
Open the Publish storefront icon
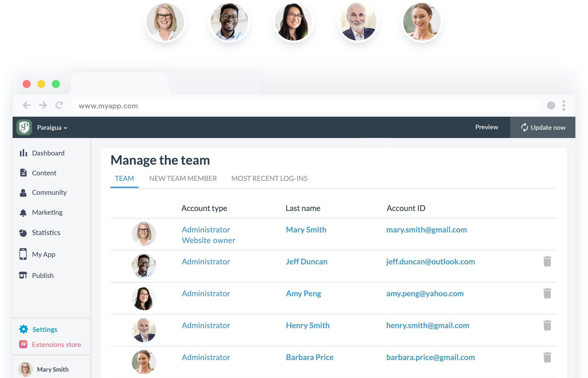tap(23, 275)
